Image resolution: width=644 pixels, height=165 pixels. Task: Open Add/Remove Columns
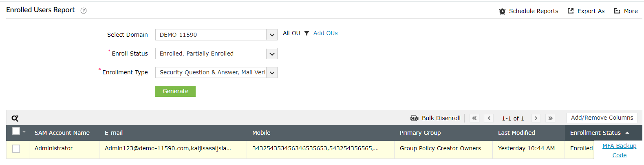[602, 118]
